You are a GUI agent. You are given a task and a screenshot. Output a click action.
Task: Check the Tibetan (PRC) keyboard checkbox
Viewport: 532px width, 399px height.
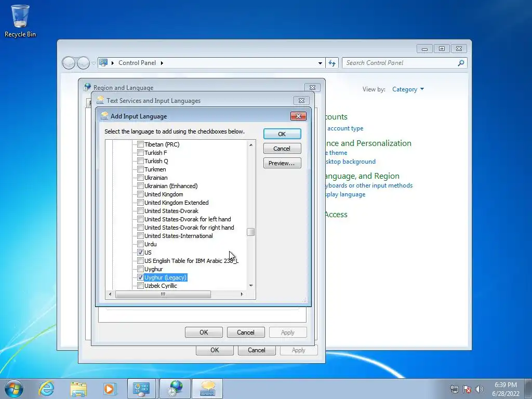(x=140, y=144)
